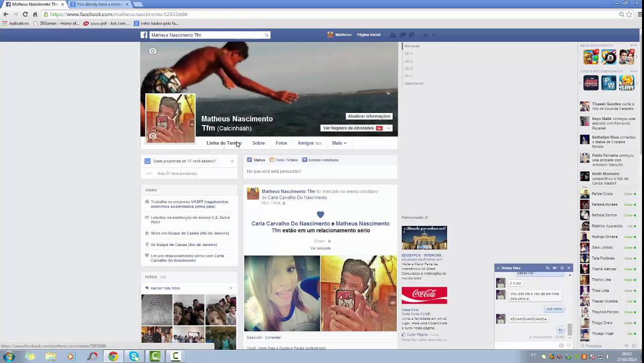Open the Coca-Cola sponsored ad image
The height and width of the screenshot is (363, 644).
tap(424, 295)
